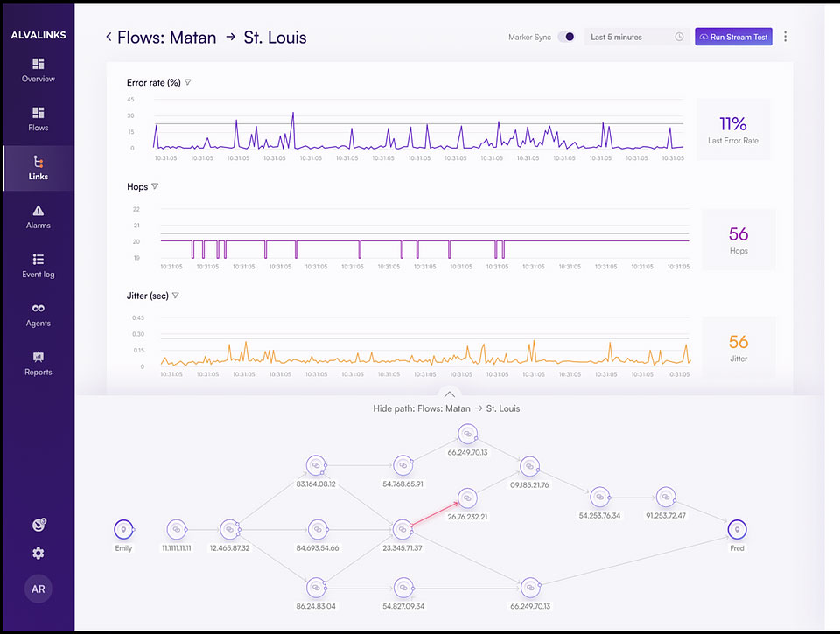The height and width of the screenshot is (634, 840).
Task: Open the notifications icon with badge
Action: (x=38, y=525)
